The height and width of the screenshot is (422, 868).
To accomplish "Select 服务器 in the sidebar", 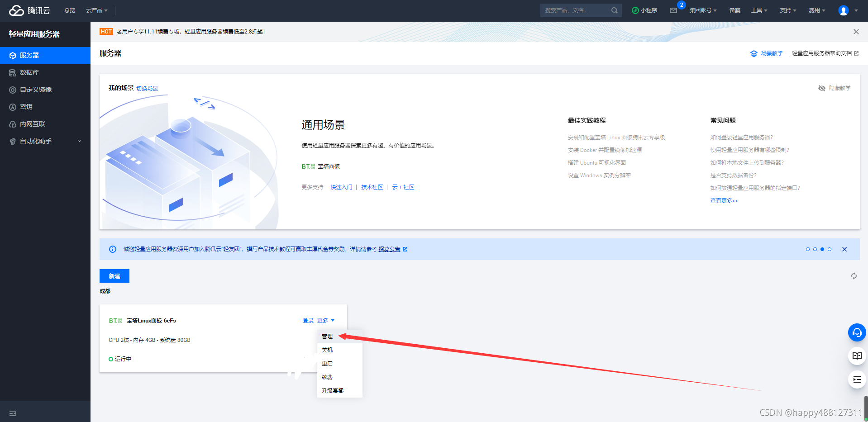I will (x=45, y=56).
